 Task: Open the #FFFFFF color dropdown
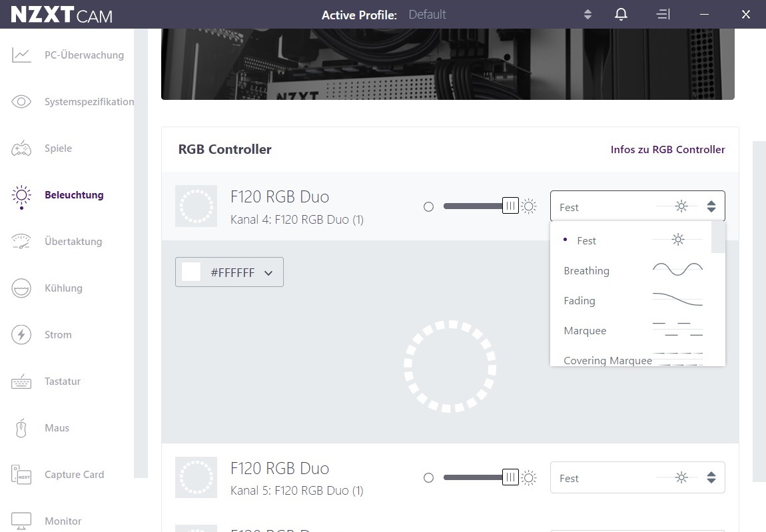coord(229,272)
